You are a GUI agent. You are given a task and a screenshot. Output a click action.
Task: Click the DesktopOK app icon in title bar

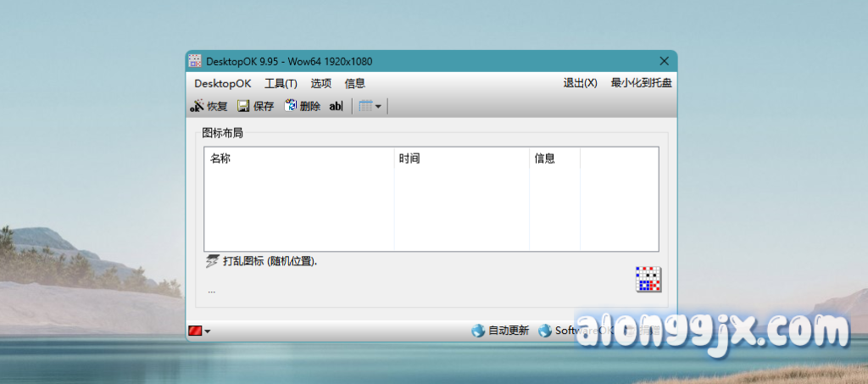coord(195,61)
